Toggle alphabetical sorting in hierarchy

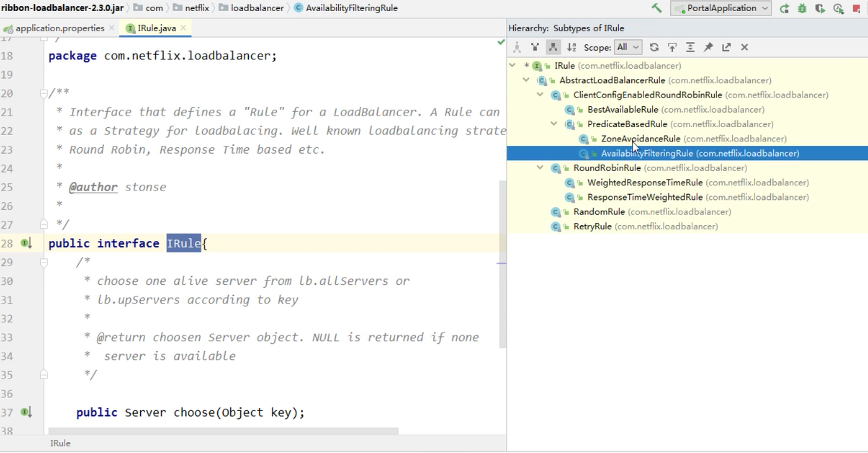[571, 47]
